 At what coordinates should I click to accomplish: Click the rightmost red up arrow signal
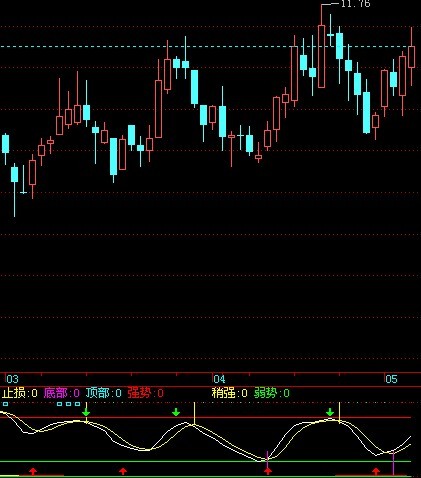[x=376, y=471]
